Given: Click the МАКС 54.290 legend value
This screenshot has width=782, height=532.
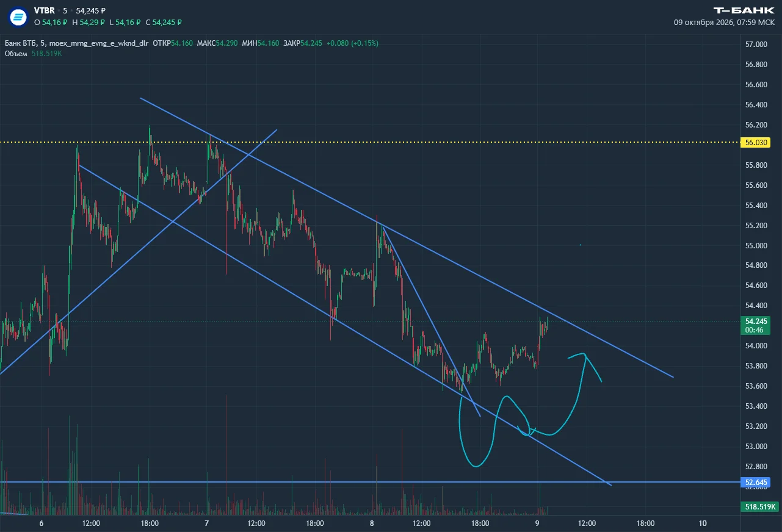Looking at the screenshot, I should click(217, 43).
